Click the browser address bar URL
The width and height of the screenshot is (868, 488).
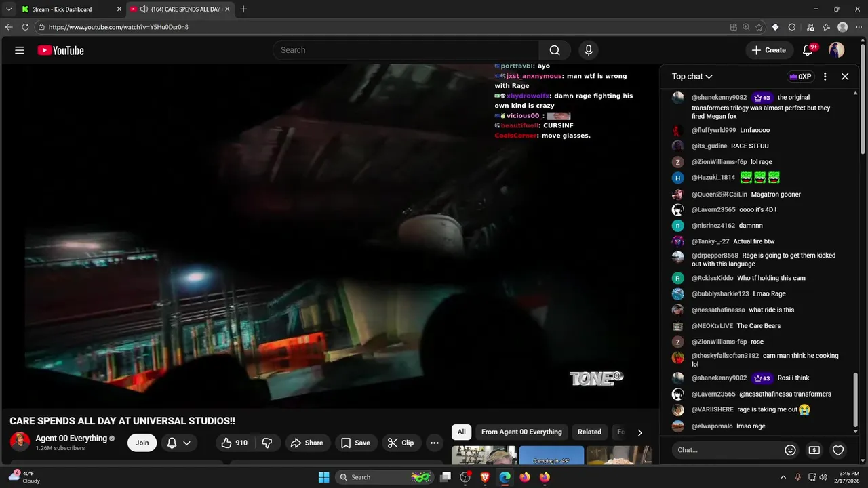click(119, 27)
